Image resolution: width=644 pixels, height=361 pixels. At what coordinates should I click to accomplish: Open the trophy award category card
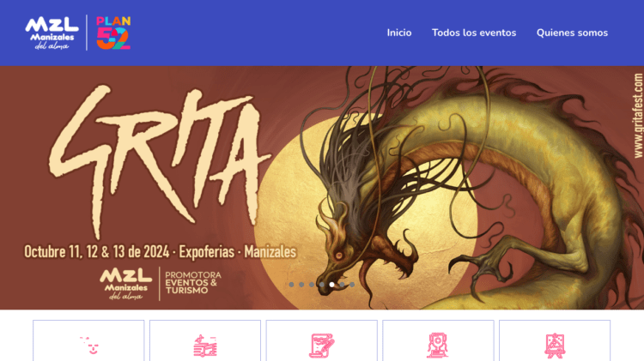pyautogui.click(x=438, y=340)
